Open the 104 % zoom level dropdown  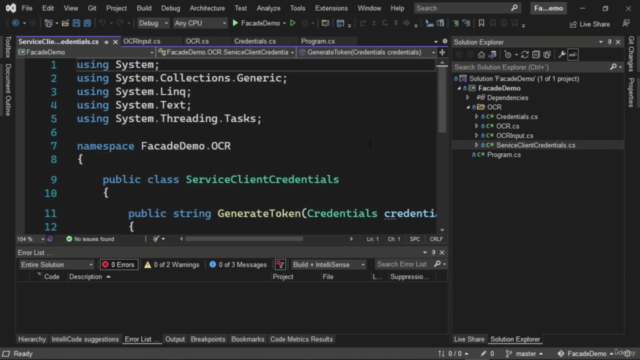click(x=31, y=239)
